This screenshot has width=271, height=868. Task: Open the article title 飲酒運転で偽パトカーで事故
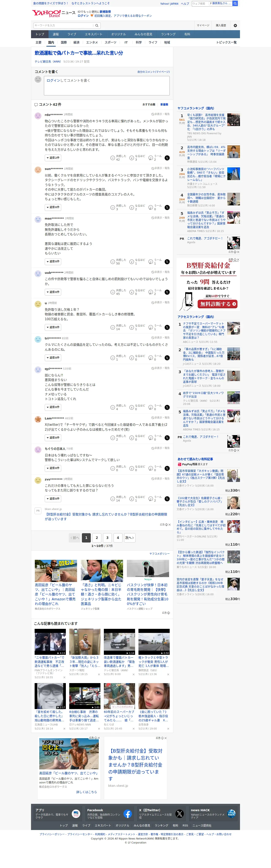click(79, 53)
